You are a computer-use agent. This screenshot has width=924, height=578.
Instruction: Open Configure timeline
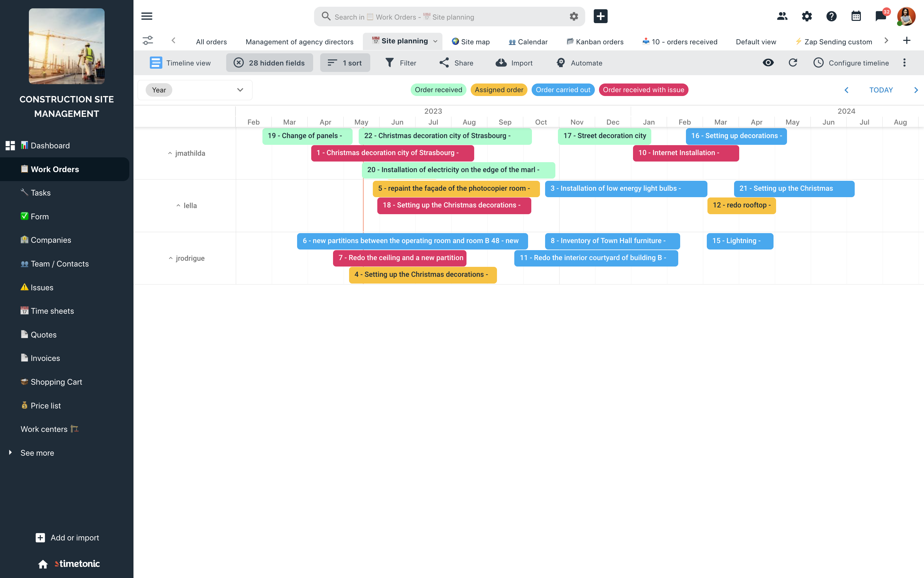[x=851, y=63]
